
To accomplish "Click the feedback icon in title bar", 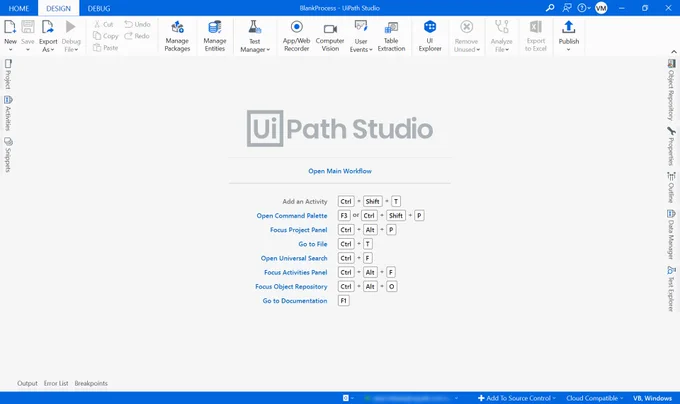I will [x=567, y=8].
